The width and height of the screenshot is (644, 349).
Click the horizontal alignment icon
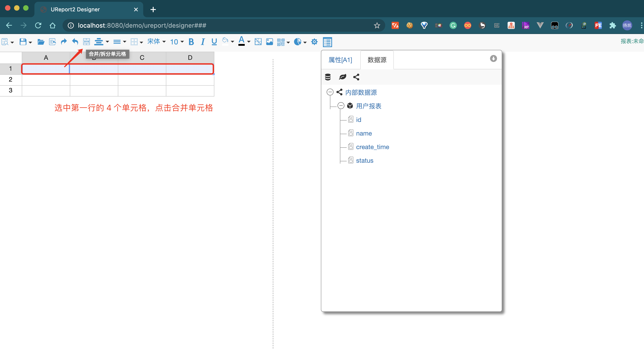(x=99, y=42)
